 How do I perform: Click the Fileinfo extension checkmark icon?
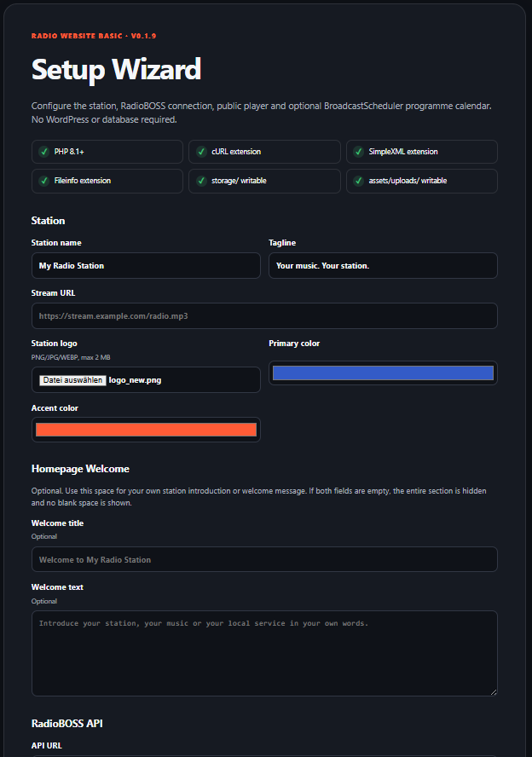(x=44, y=181)
